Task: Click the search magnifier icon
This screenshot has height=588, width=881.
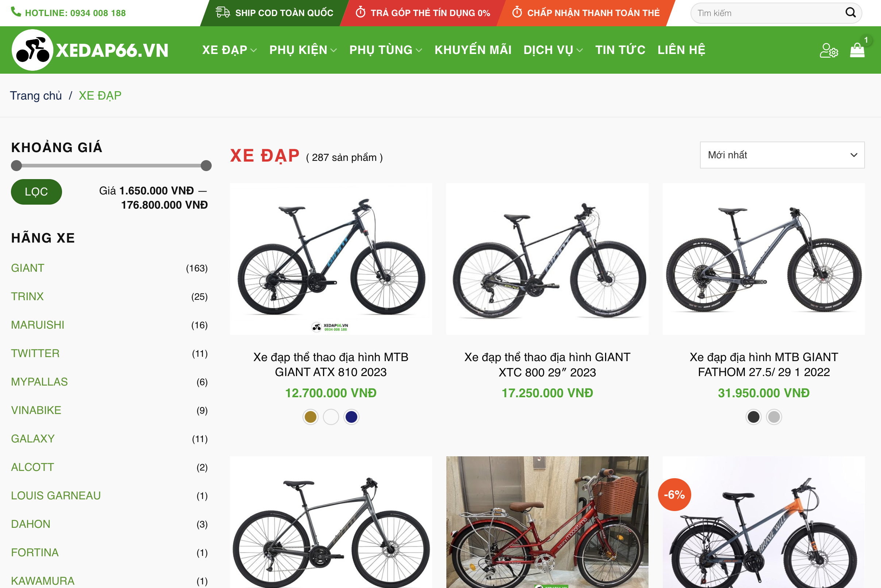Action: click(853, 12)
